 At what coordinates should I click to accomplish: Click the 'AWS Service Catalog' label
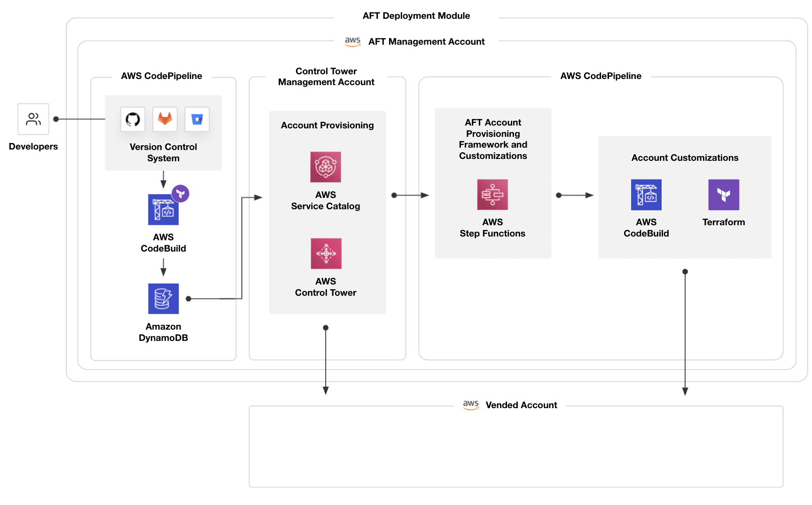pyautogui.click(x=326, y=200)
